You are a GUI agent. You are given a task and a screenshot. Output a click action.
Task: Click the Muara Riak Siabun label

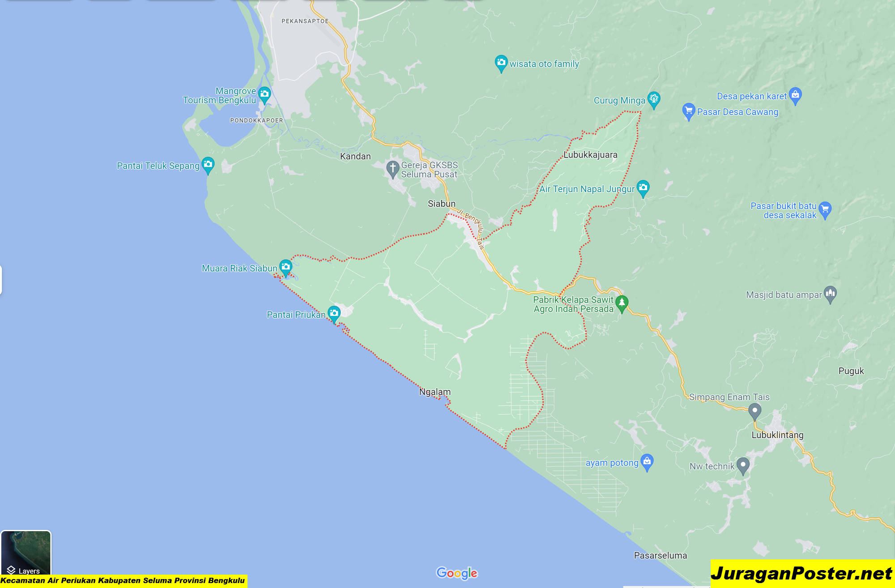(x=239, y=268)
